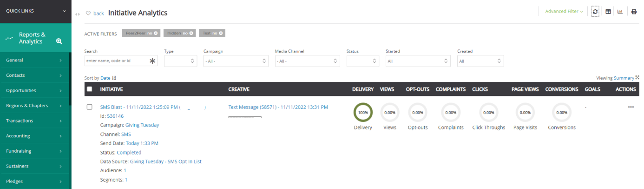Viewport: 644px width, 189px height.
Task: Open the Transactions sidebar menu
Action: coord(34,121)
